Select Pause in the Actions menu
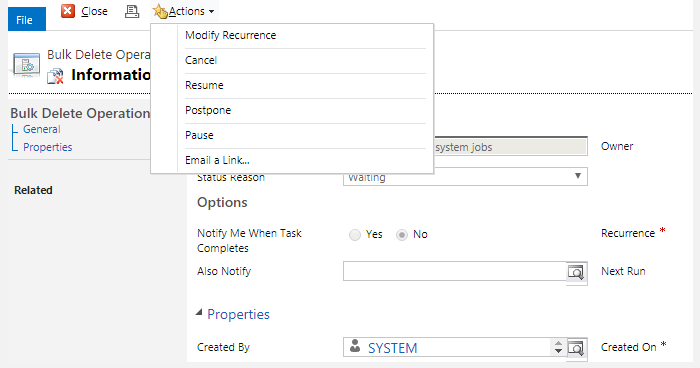Image resolution: width=700 pixels, height=368 pixels. [x=199, y=135]
